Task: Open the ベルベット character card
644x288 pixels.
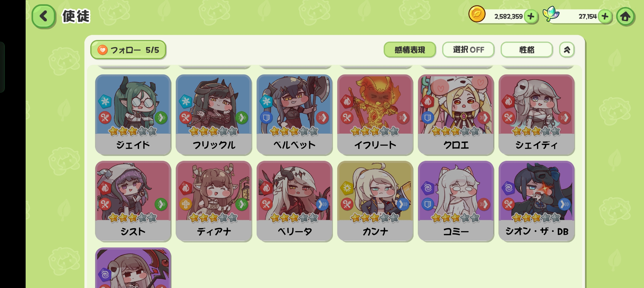Action: (294, 115)
